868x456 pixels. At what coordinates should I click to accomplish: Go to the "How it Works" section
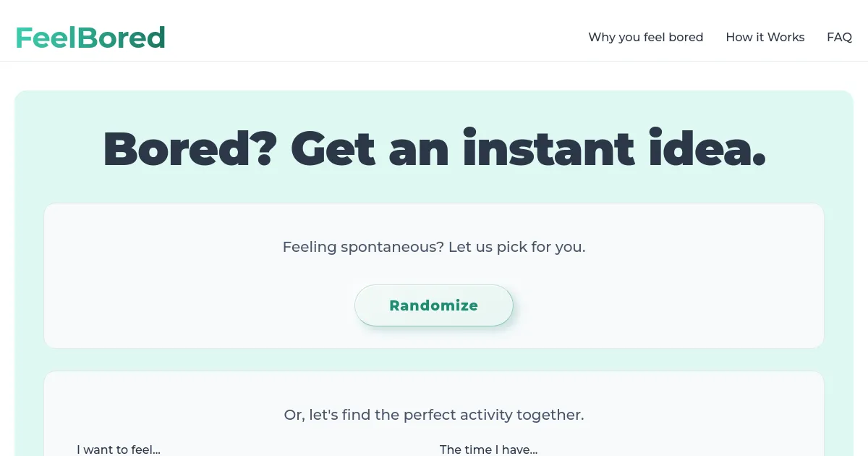765,37
